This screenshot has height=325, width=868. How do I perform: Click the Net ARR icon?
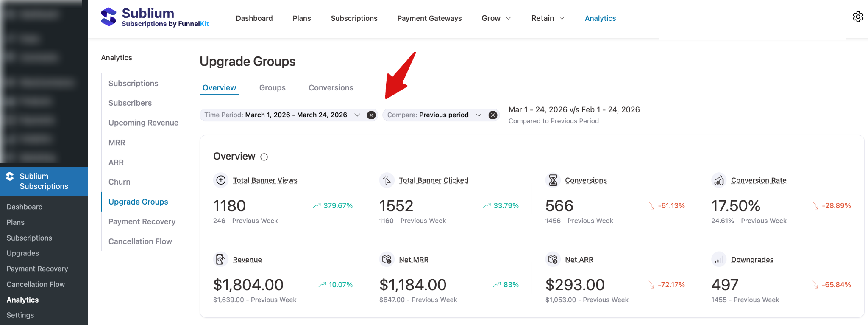click(x=553, y=259)
